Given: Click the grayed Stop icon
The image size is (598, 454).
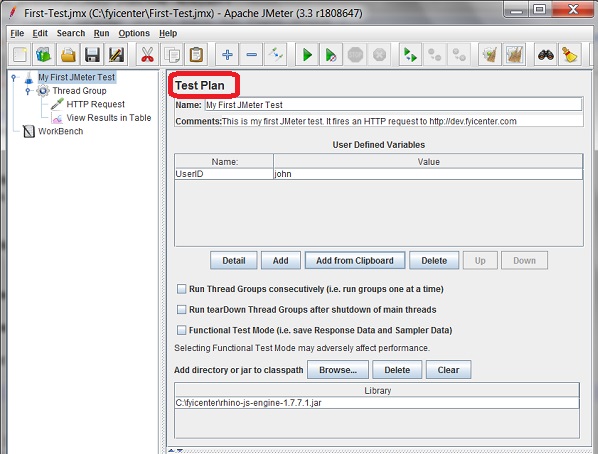Looking at the screenshot, I should tap(355, 55).
